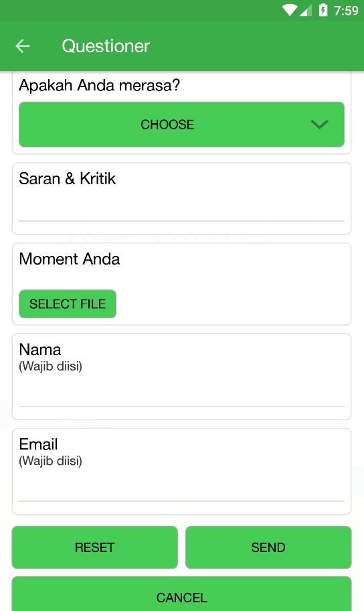Tap the 7:59 clock in status bar
Screen dimensions: 364x611
tap(346, 11)
